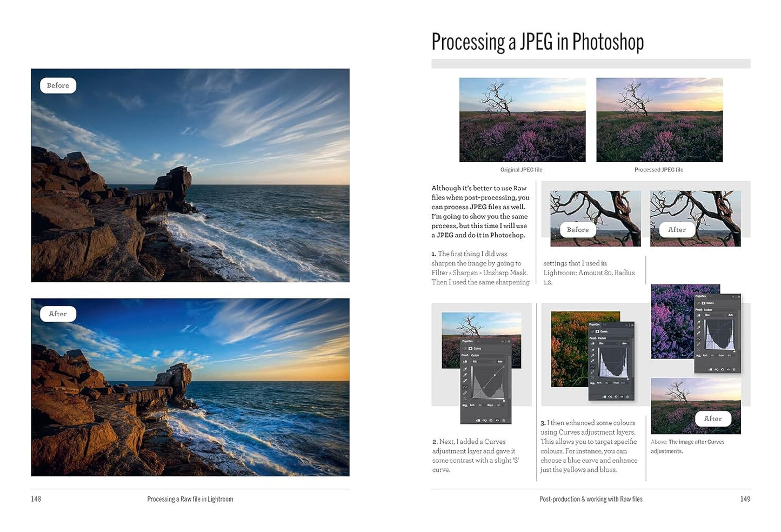
Task: Toggle the previous state icon in the Curves panel
Action: pos(484,421)
